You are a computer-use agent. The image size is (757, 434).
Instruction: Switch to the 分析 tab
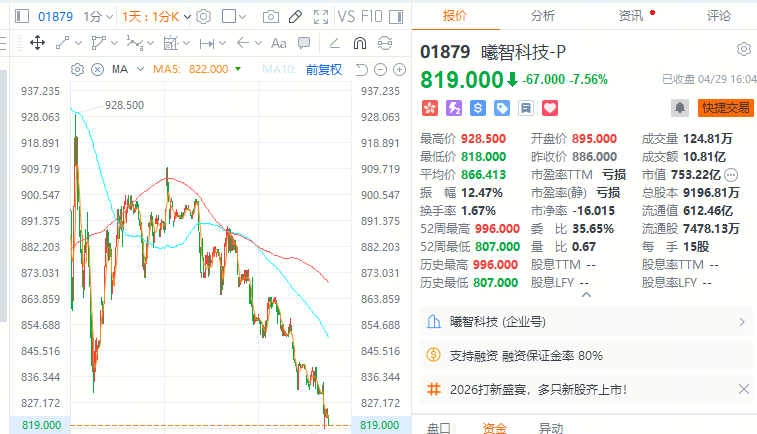(x=543, y=16)
